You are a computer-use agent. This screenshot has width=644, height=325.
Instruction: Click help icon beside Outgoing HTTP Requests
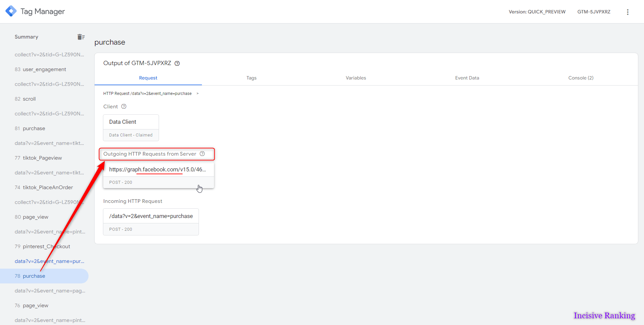202,154
